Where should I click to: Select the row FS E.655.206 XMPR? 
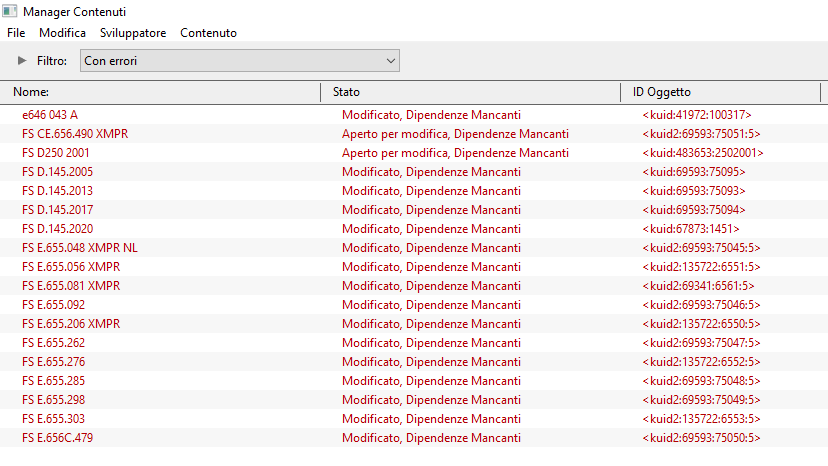[x=414, y=324]
